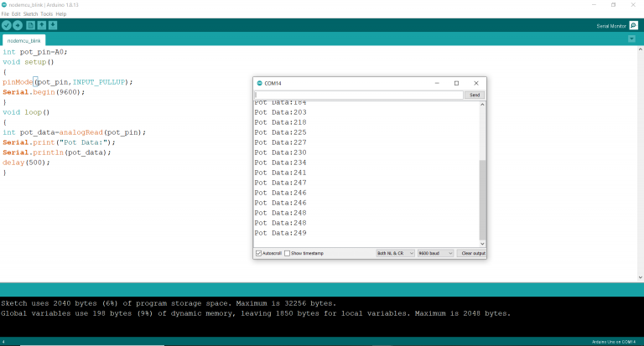644x346 pixels.
Task: Click the Clear output button
Action: point(472,253)
